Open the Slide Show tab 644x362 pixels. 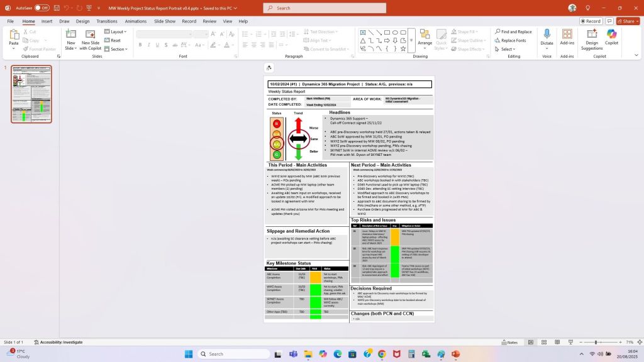click(165, 21)
